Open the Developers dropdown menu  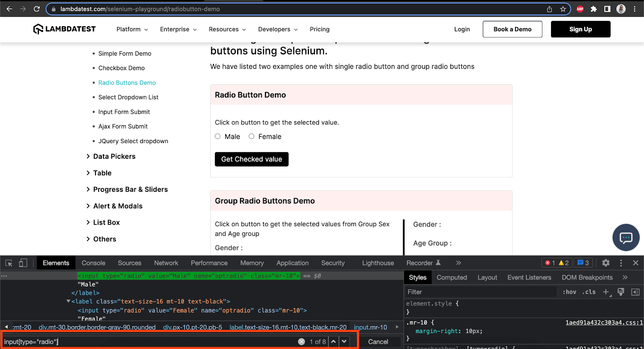click(278, 29)
